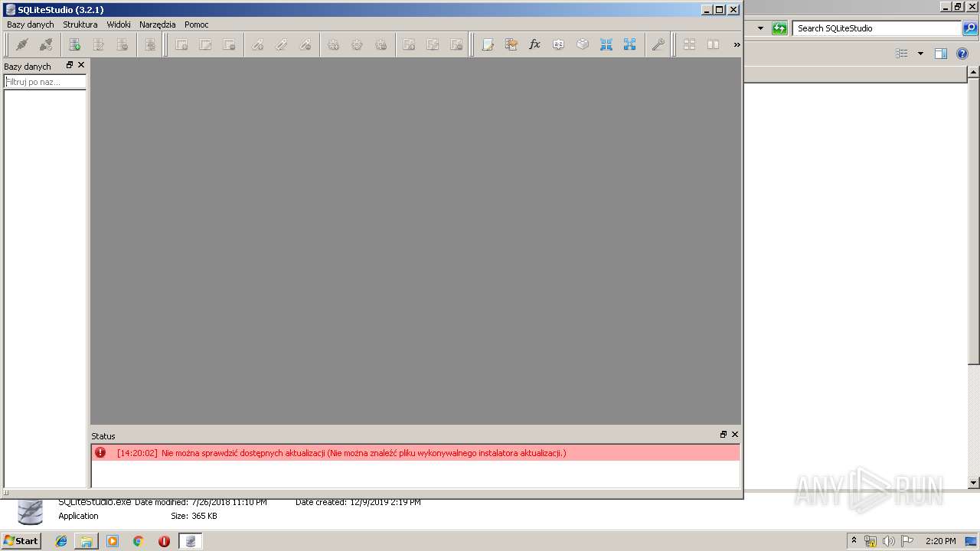Open the Bazy danych menu
The width and height of the screenshot is (980, 551).
pyautogui.click(x=31, y=24)
